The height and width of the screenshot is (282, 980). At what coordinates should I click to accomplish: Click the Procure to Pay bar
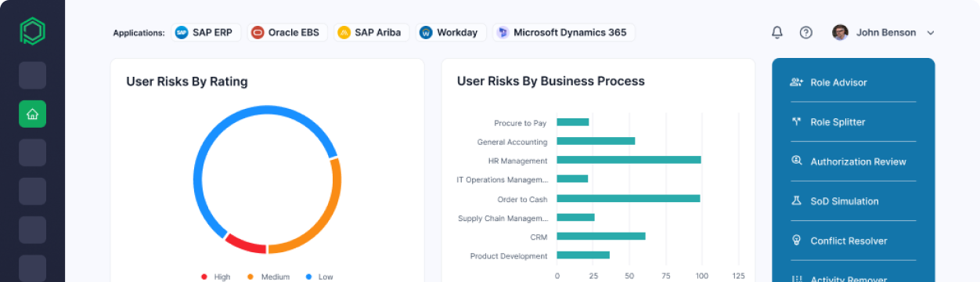[572, 122]
